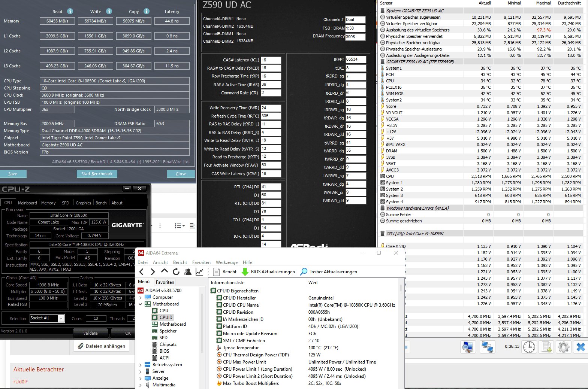Screen dimensions: 588x389
Task: Click the HWiNFO network computers icon
Action: pos(487,347)
